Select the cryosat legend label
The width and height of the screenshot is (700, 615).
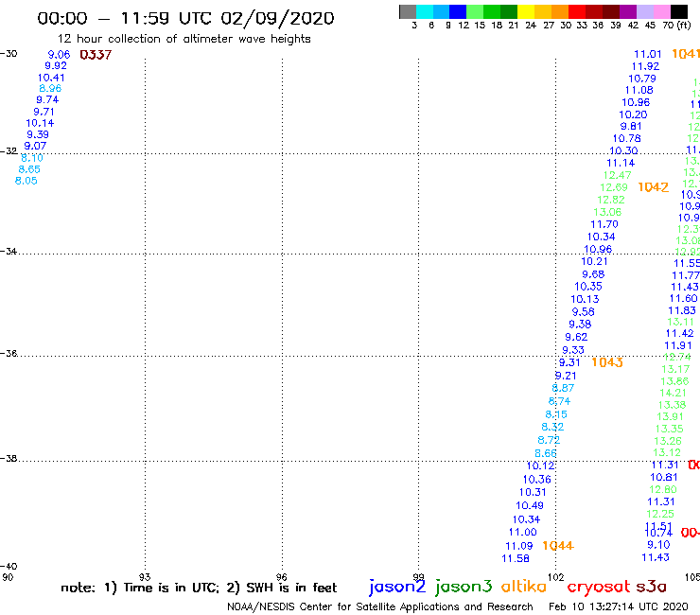click(598, 588)
